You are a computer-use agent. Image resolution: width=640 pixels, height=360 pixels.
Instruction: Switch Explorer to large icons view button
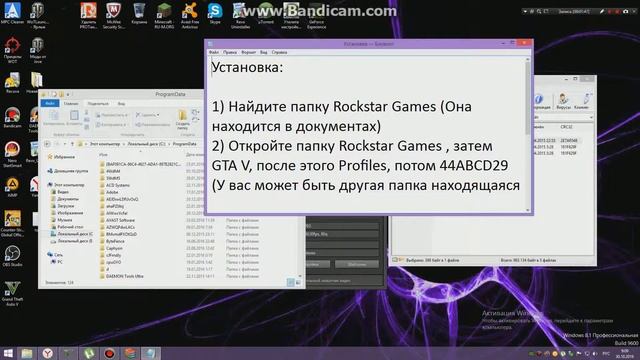(x=298, y=282)
